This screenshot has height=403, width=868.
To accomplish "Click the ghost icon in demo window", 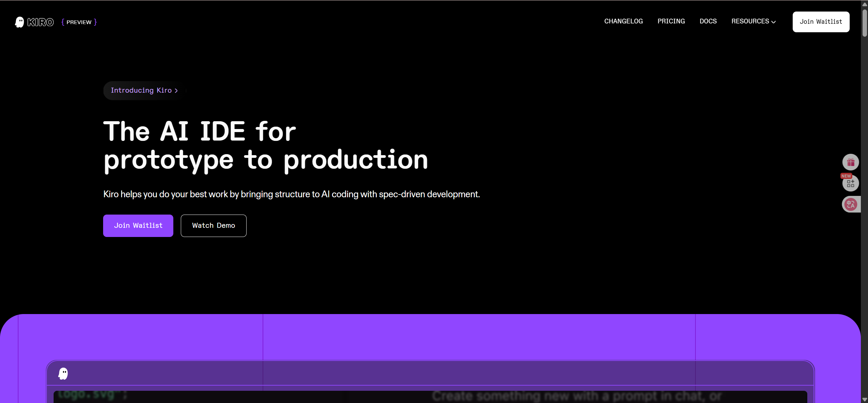I will click(x=63, y=373).
